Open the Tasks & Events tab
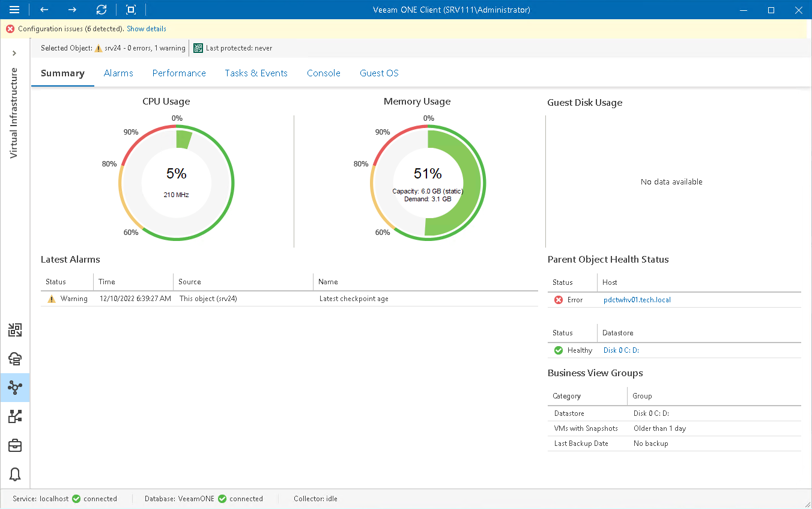Screen dimensions: 812x509 click(256, 73)
